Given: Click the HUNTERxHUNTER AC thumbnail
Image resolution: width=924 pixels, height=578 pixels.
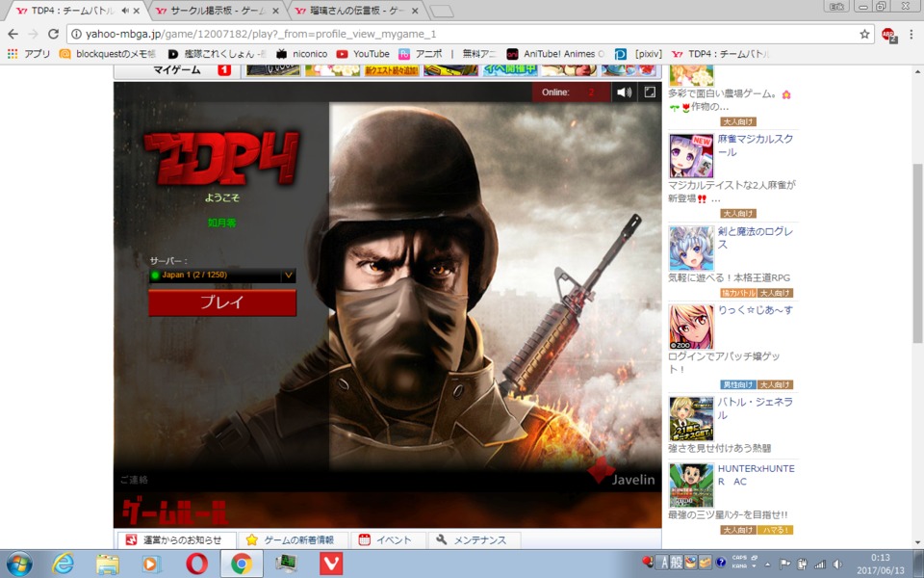Looking at the screenshot, I should pyautogui.click(x=691, y=486).
